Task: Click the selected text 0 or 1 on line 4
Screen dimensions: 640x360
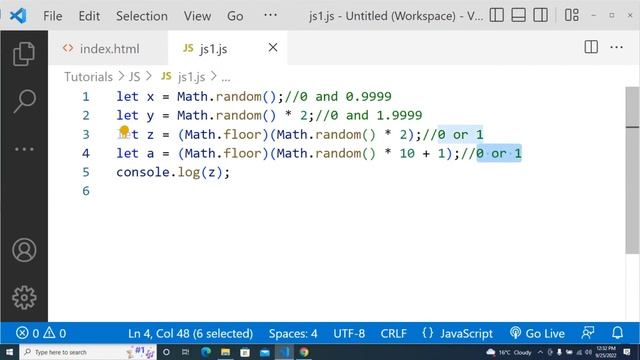Action: [x=499, y=153]
